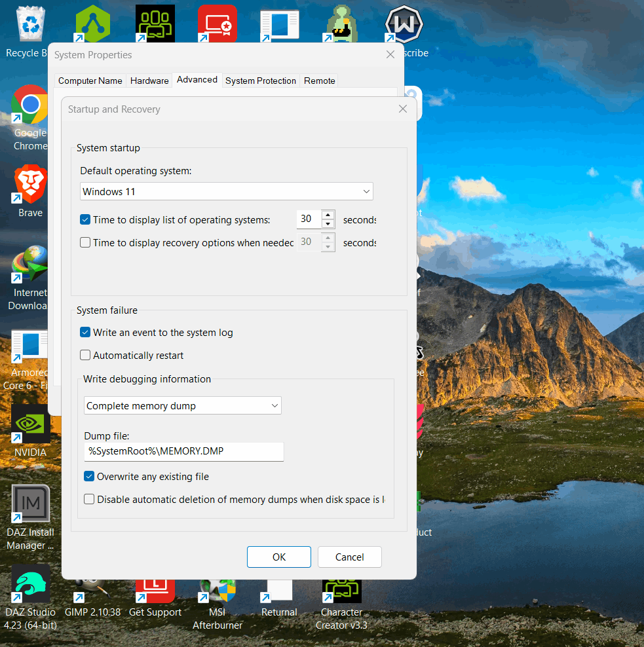The width and height of the screenshot is (644, 647).
Task: Open Internet Download Manager shortcut
Action: (29, 264)
